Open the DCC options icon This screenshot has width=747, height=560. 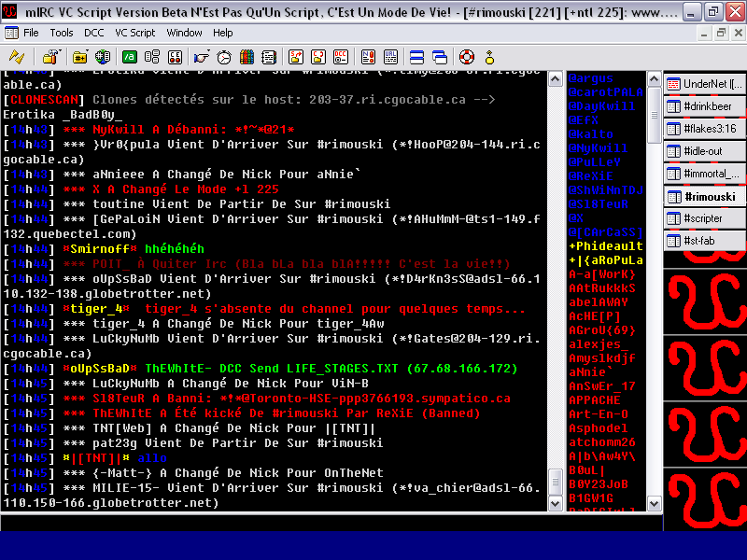[x=341, y=57]
